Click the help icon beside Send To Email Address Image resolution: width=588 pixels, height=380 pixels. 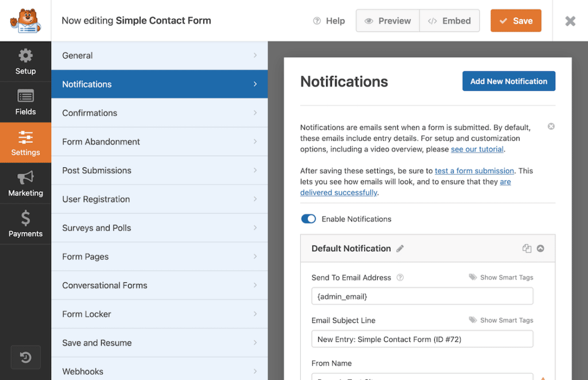[400, 277]
